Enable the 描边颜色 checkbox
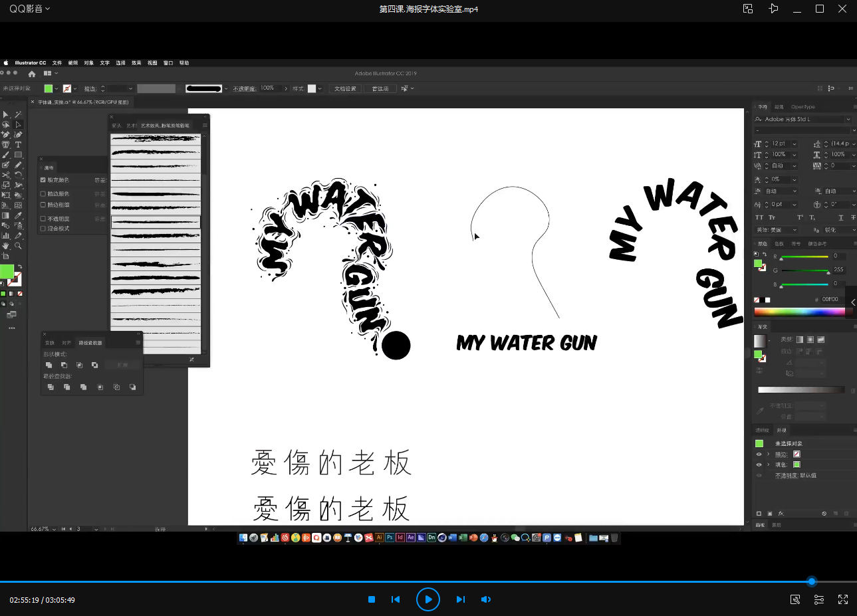 [43, 194]
